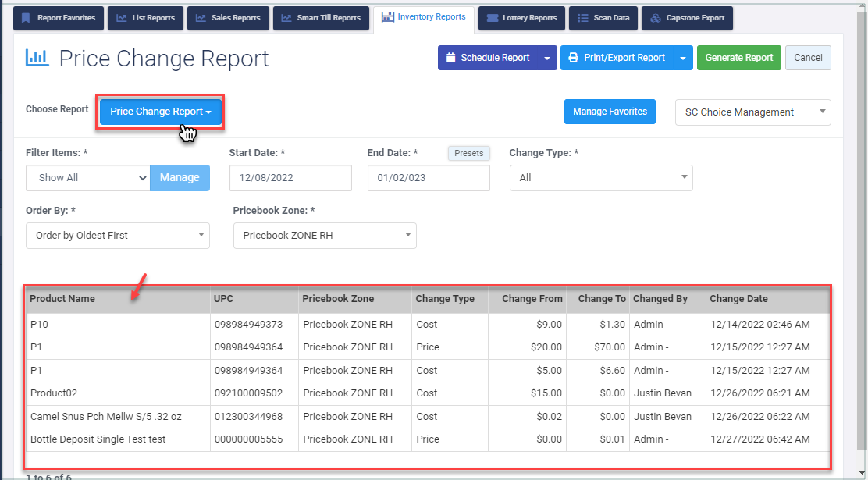Click the green Generate Report button
The height and width of the screenshot is (480, 868).
click(739, 58)
